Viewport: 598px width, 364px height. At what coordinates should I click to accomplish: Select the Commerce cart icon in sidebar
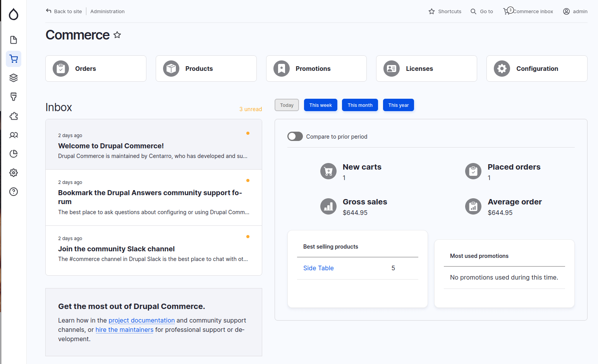tap(14, 59)
